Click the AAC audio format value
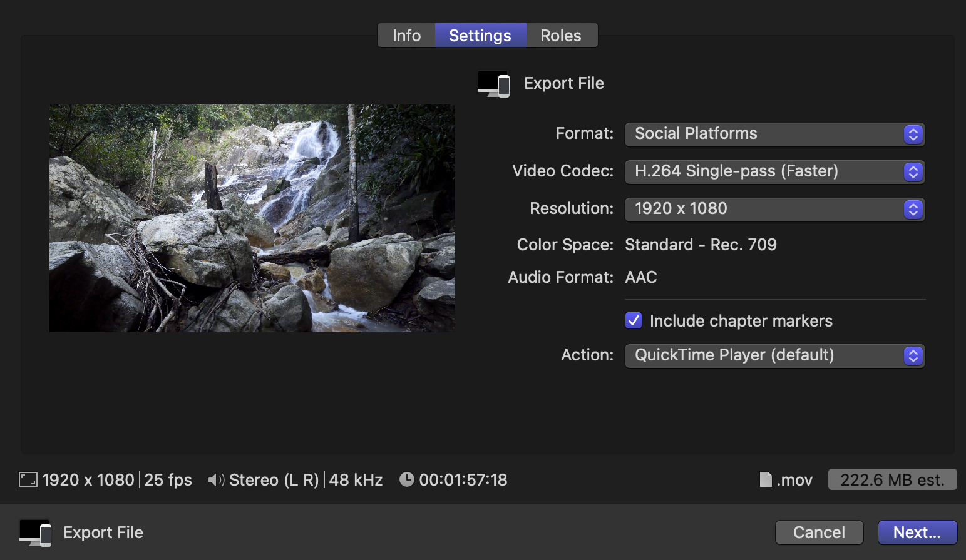The width and height of the screenshot is (966, 560). pyautogui.click(x=641, y=277)
